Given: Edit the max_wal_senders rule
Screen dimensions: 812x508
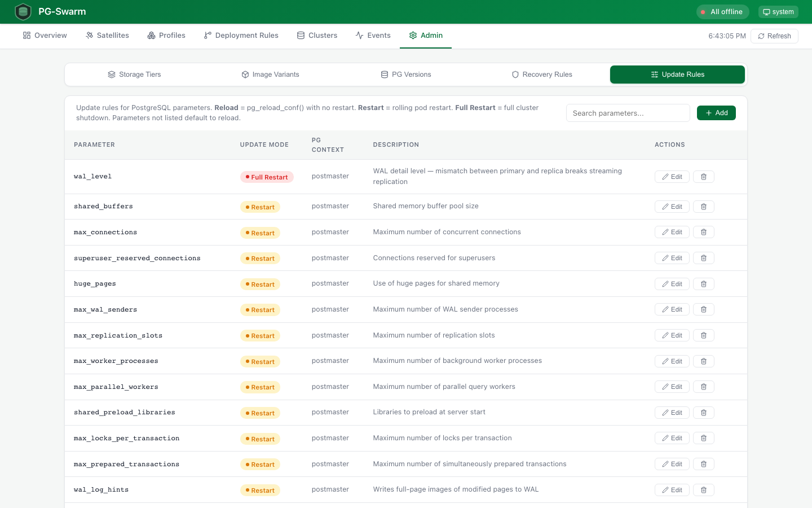Looking at the screenshot, I should click(672, 309).
